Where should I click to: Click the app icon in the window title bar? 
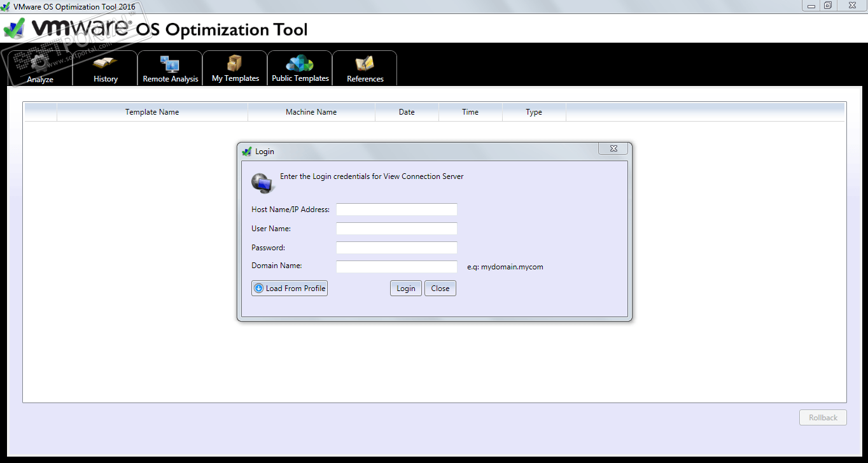tap(6, 6)
